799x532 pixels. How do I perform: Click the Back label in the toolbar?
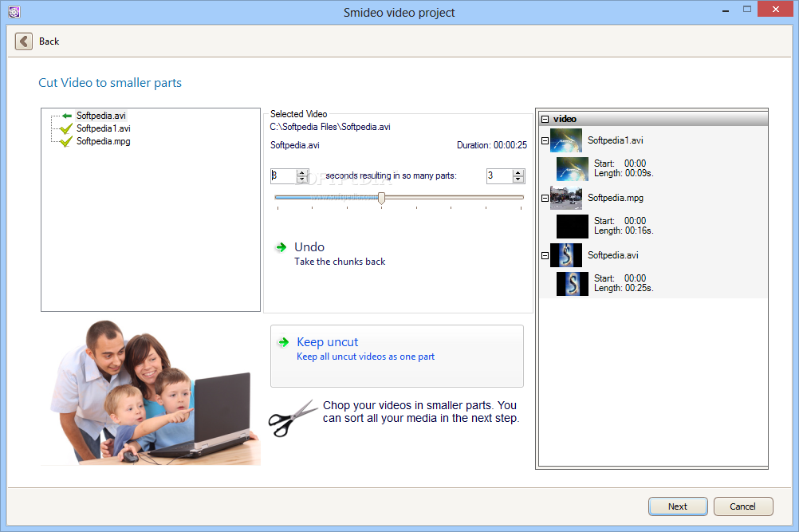click(x=49, y=41)
